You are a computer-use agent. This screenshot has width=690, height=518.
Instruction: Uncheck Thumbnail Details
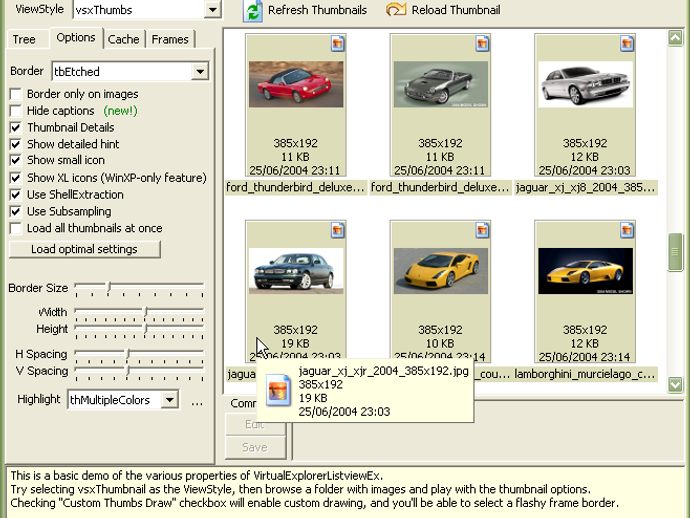click(x=16, y=128)
